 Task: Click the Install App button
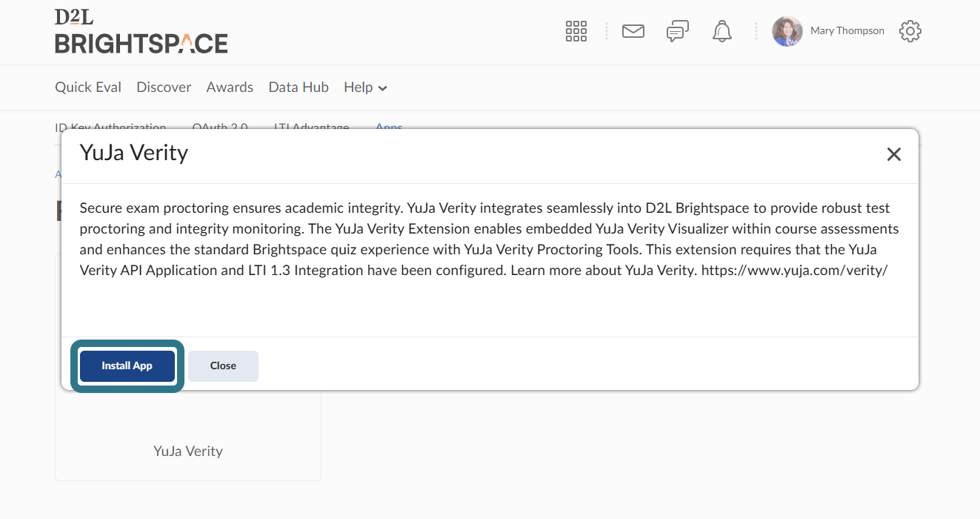pyautogui.click(x=127, y=366)
